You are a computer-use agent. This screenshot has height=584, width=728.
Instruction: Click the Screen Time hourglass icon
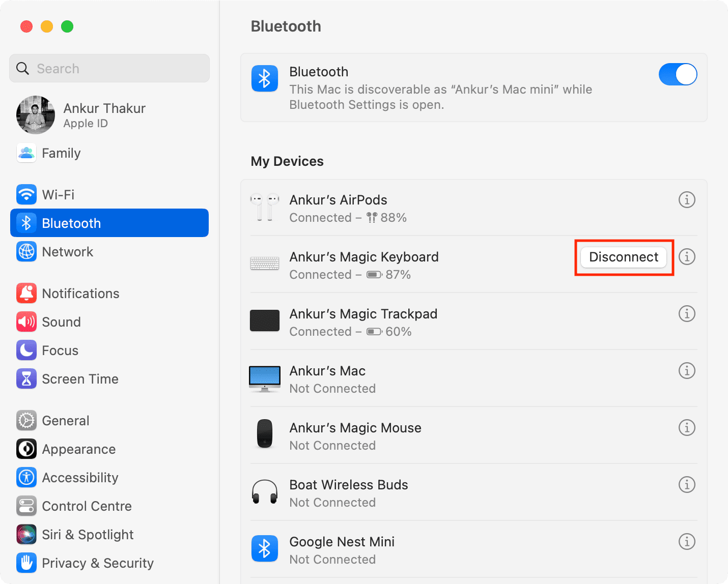(x=26, y=379)
